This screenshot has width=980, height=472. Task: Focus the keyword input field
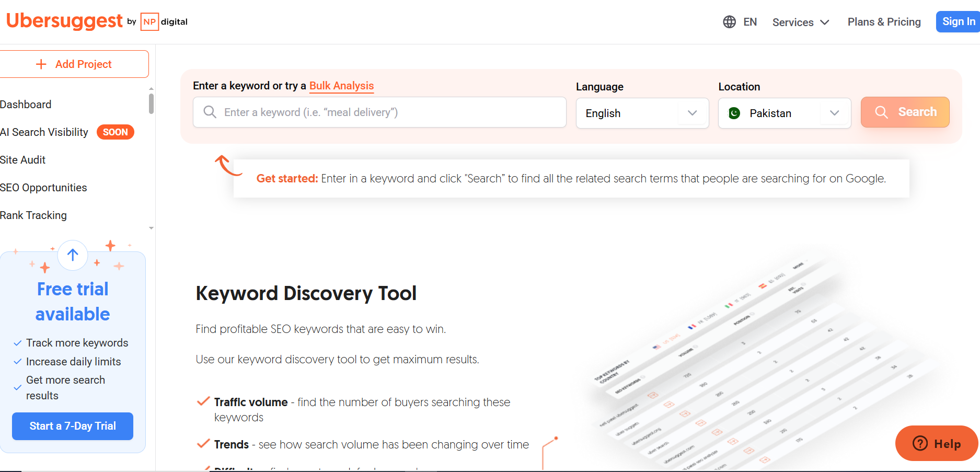click(379, 112)
